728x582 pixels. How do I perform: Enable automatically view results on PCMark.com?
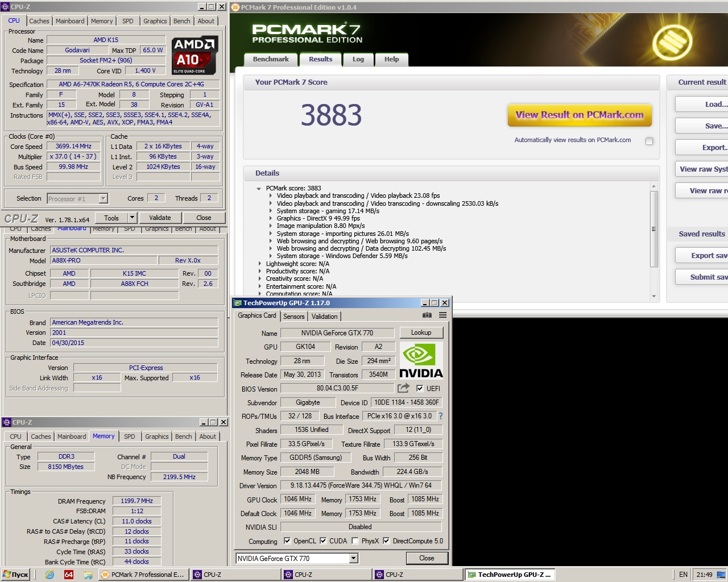(649, 141)
